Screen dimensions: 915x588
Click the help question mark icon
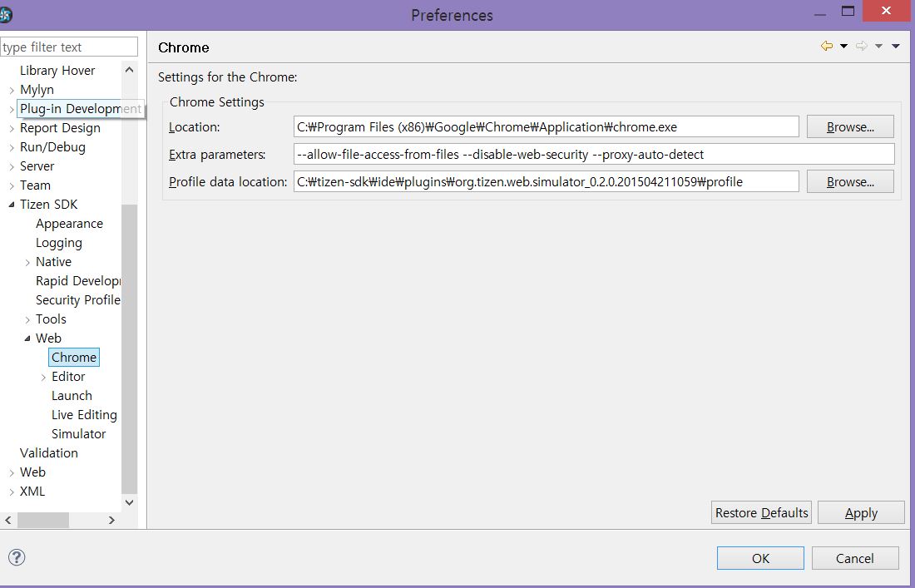(17, 557)
